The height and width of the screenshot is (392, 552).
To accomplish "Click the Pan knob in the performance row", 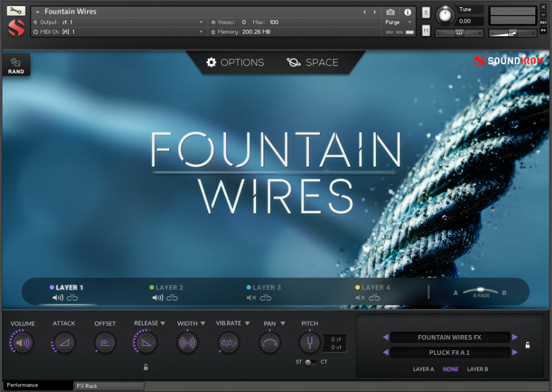I will point(269,342).
